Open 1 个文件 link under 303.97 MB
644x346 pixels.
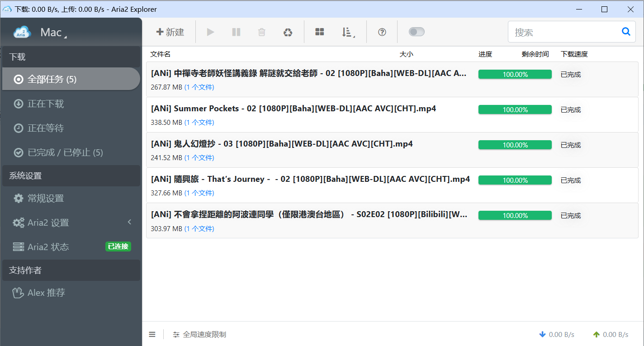tap(199, 229)
